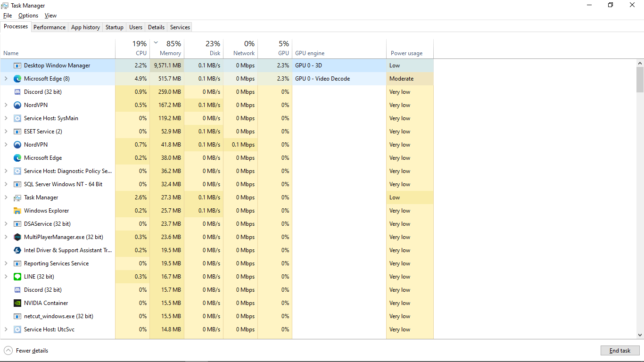644x362 pixels.
Task: Sort by the Name column header
Action: (x=58, y=49)
